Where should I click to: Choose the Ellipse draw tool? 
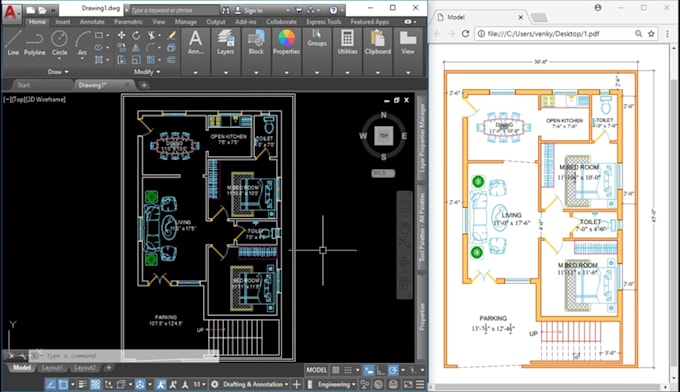click(x=99, y=47)
